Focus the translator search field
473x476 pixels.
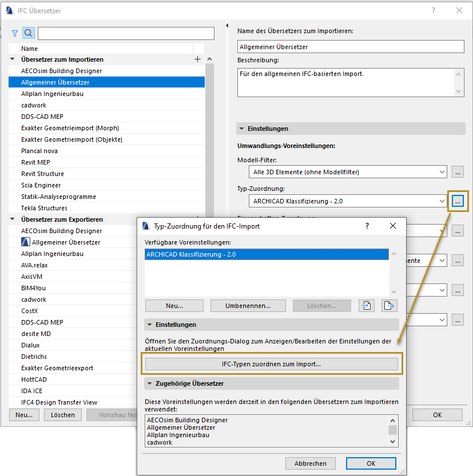click(x=126, y=33)
